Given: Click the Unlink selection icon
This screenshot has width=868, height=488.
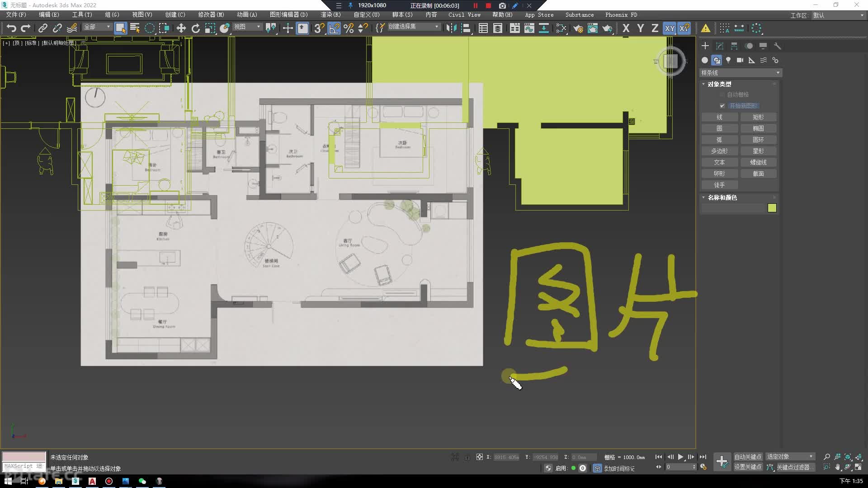Looking at the screenshot, I should 57,28.
